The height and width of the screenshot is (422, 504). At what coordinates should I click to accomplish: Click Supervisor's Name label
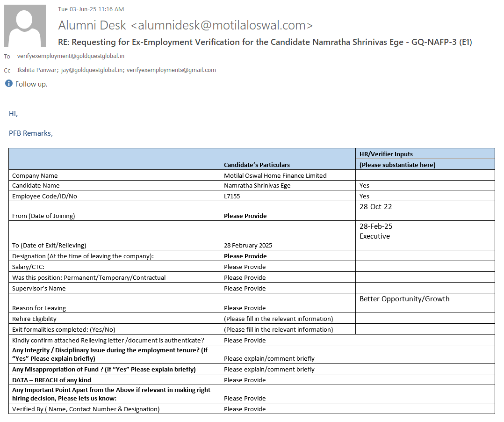[x=38, y=289]
